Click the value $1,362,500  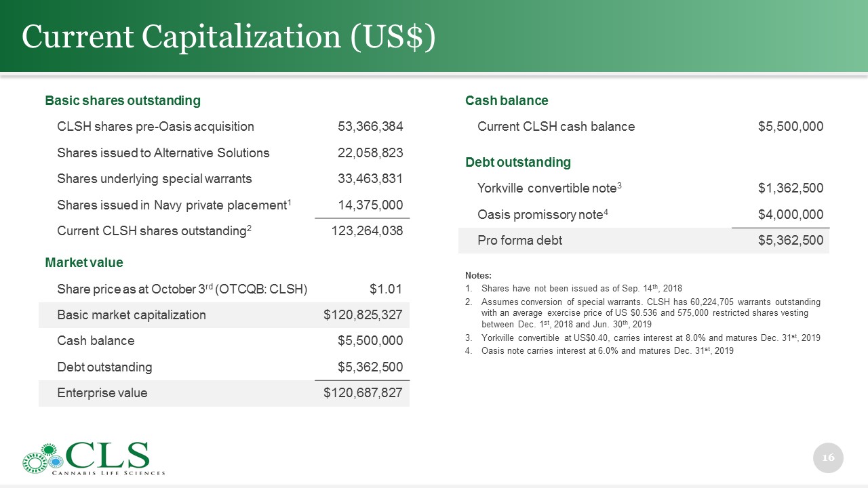click(791, 188)
